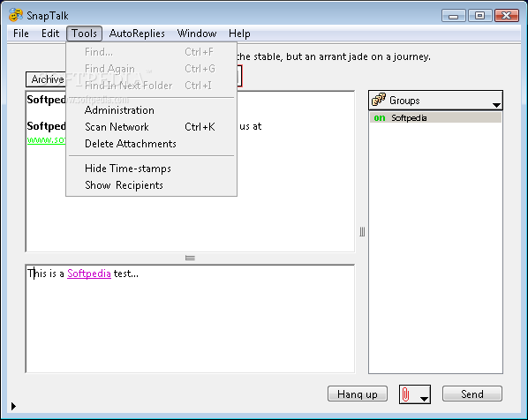
Task: Open the Window menu
Action: [x=197, y=34]
